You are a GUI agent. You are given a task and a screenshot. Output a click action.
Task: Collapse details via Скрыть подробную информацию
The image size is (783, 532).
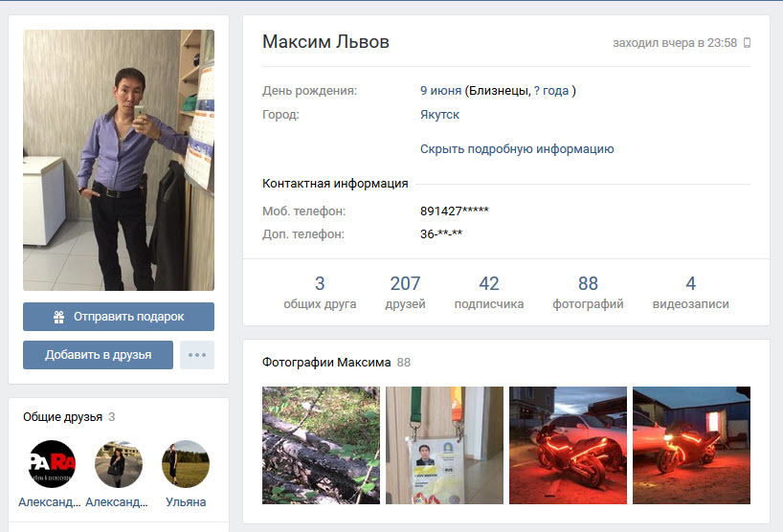pos(517,148)
